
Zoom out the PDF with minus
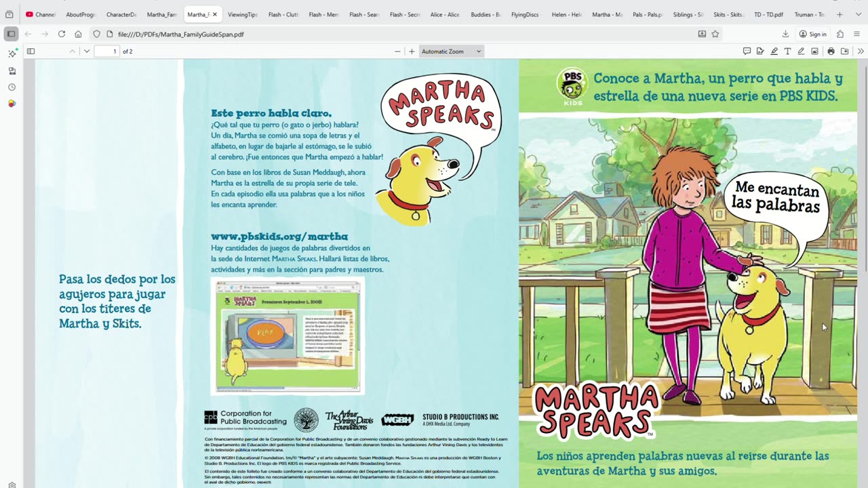pyautogui.click(x=397, y=52)
